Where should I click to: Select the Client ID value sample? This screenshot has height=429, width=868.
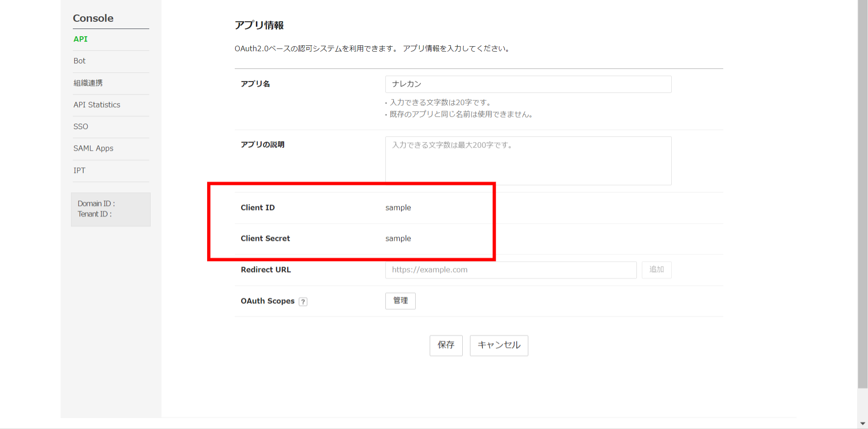[398, 208]
